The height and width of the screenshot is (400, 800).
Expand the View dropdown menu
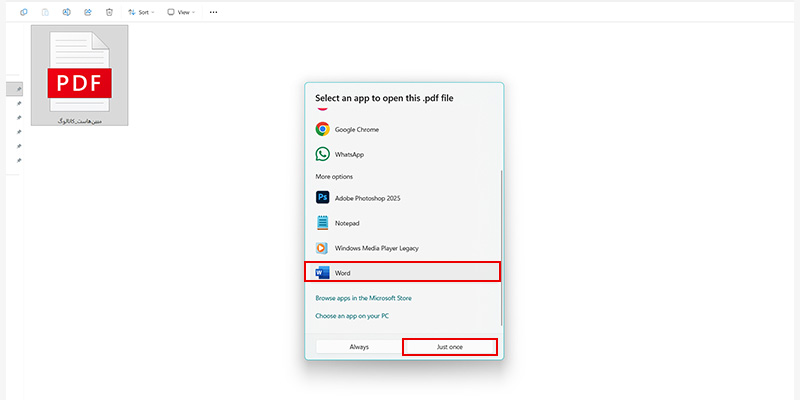point(181,12)
